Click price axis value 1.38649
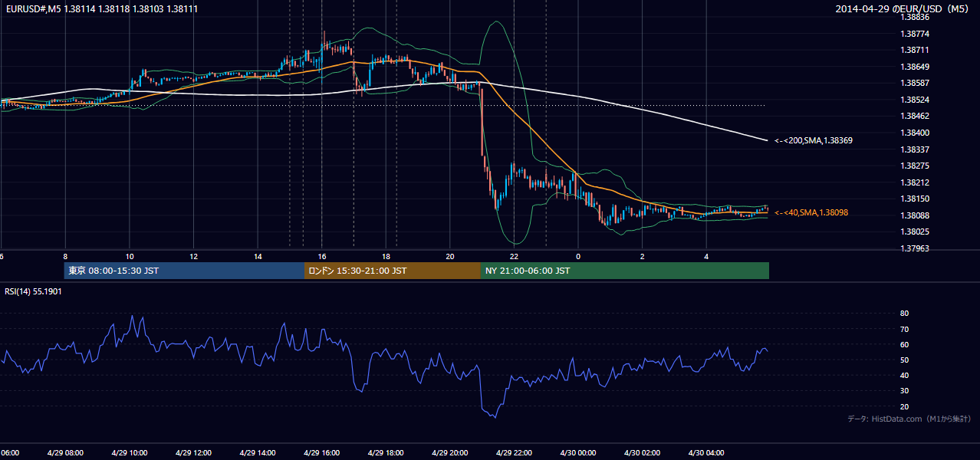980x460 pixels. [915, 67]
